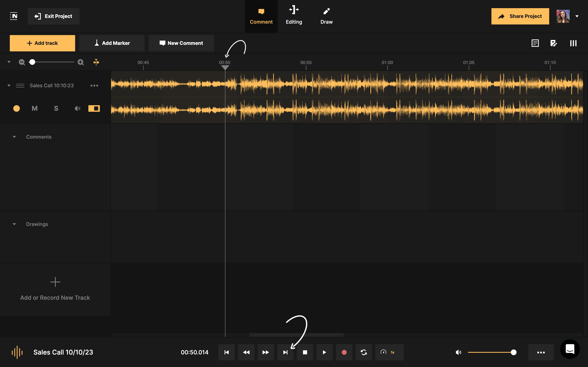588x367 pixels.
Task: Enable loop playback
Action: click(x=364, y=352)
